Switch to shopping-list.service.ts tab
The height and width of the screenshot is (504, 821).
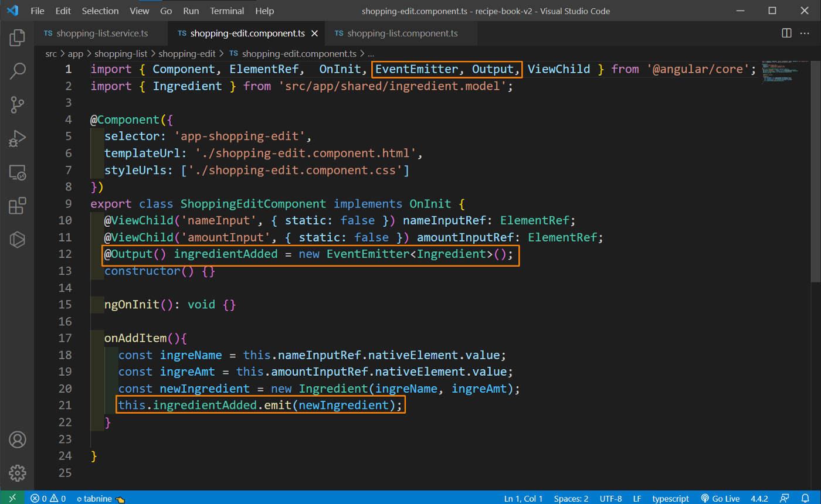click(x=101, y=34)
